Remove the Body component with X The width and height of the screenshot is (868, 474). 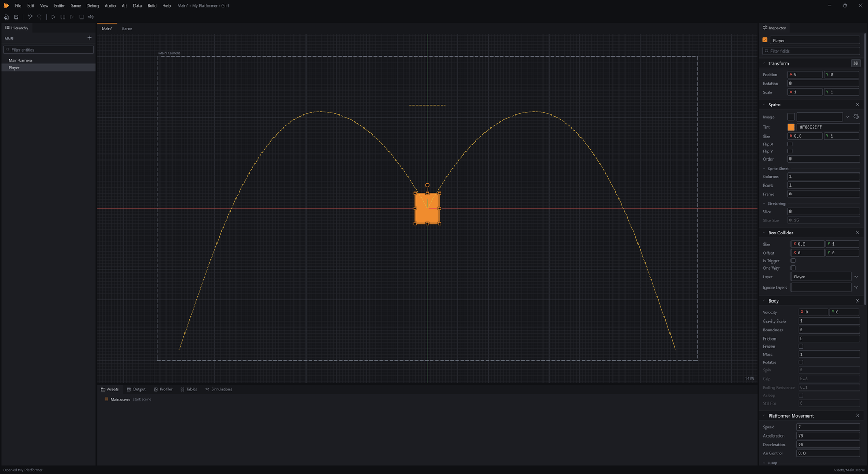point(857,301)
